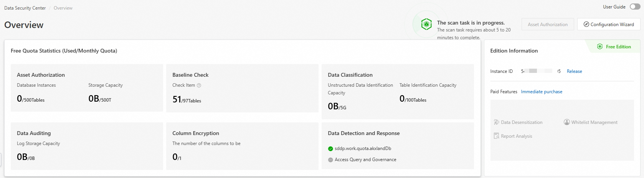This screenshot has height=178, width=644.
Task: Click the Whitelist Management icon
Action: pos(567,122)
